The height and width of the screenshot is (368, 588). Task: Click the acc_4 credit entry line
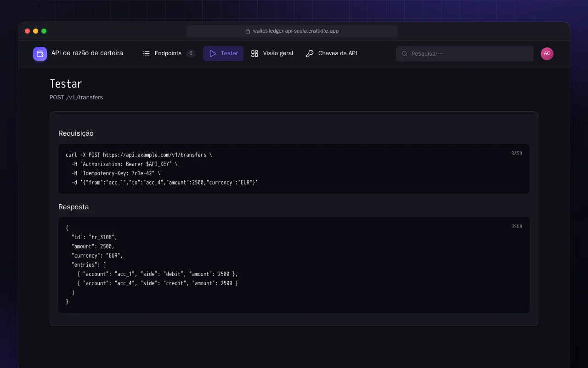(x=158, y=283)
